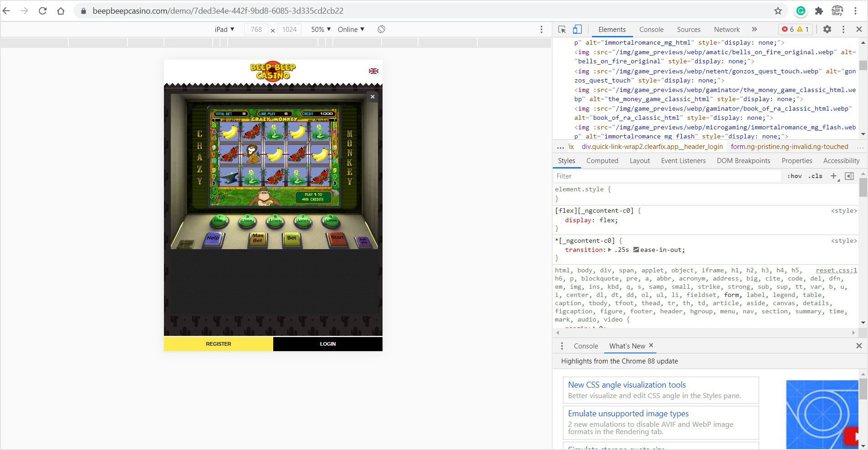
Task: Close the bottom drawer
Action: tap(859, 346)
